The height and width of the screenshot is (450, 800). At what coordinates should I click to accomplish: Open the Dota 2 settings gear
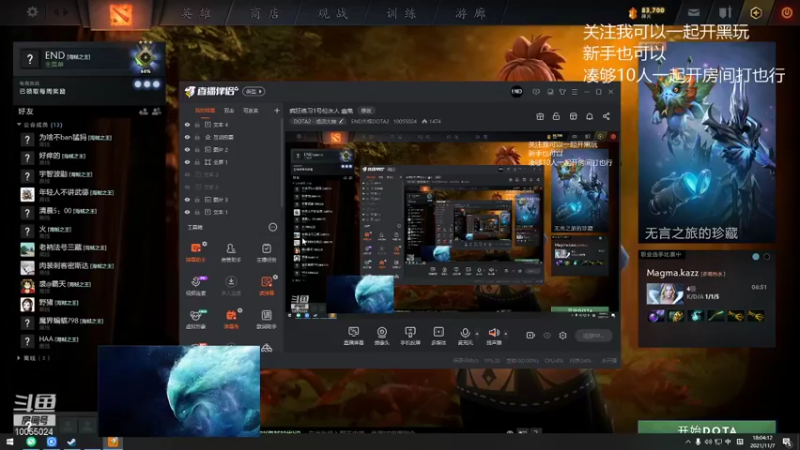click(x=32, y=11)
